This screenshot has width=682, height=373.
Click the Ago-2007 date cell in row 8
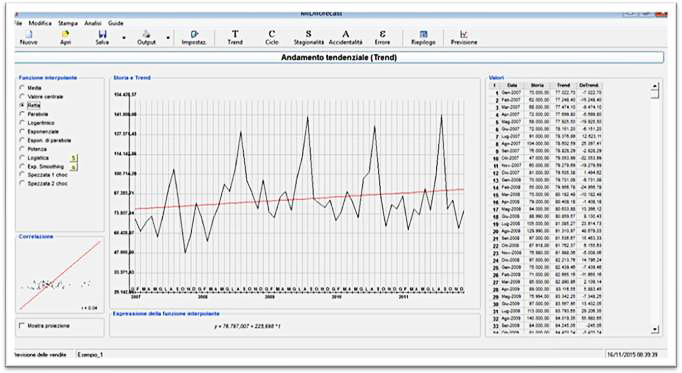pos(511,143)
